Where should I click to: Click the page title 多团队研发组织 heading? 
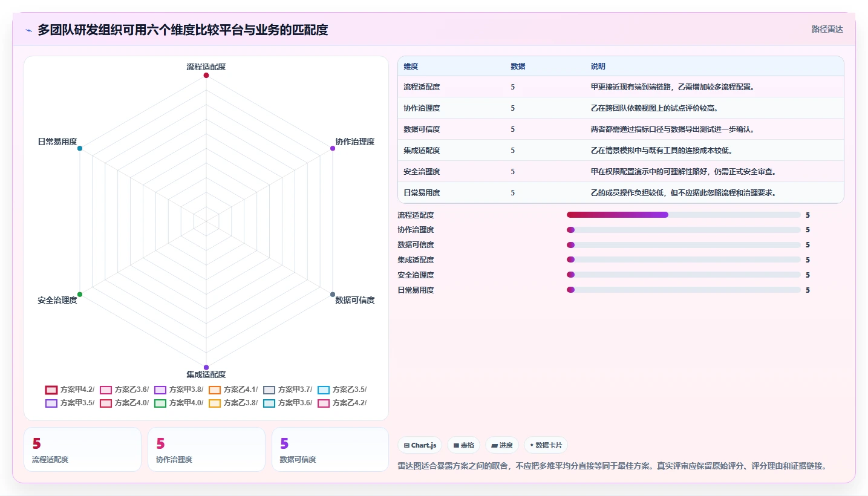[x=183, y=30]
